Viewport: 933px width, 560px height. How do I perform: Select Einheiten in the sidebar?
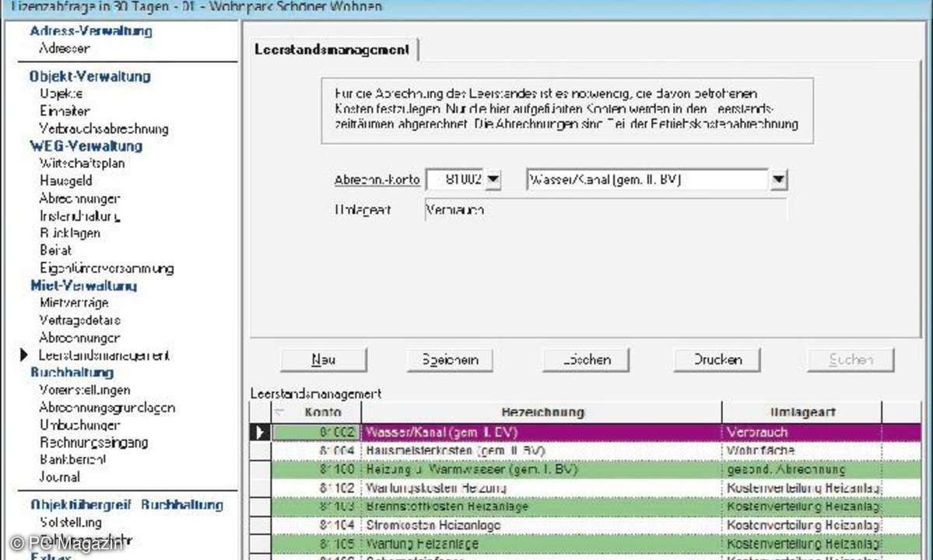tap(65, 110)
